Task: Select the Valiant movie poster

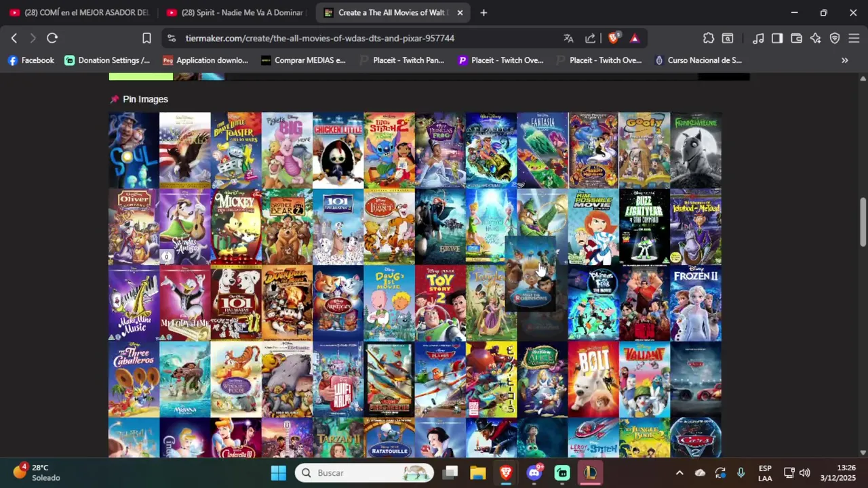Action: pyautogui.click(x=644, y=380)
